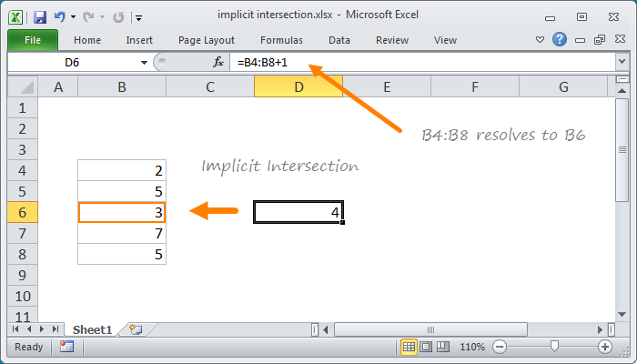
Task: Switch to Normal view
Action: click(409, 347)
